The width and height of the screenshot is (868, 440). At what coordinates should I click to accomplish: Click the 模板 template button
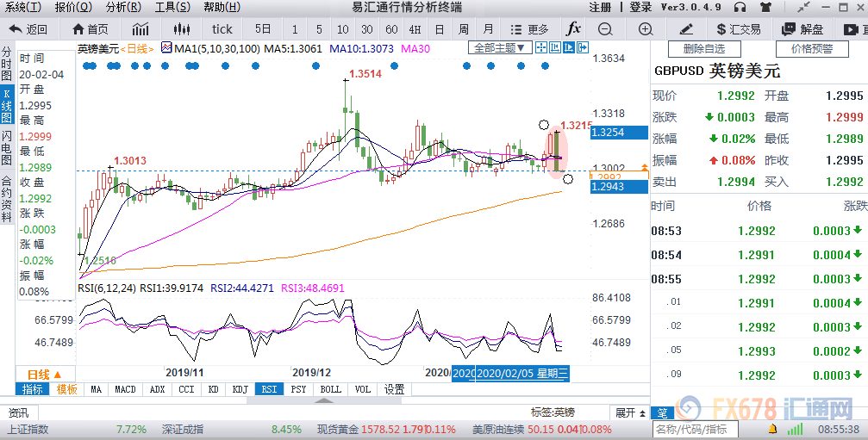pyautogui.click(x=67, y=389)
